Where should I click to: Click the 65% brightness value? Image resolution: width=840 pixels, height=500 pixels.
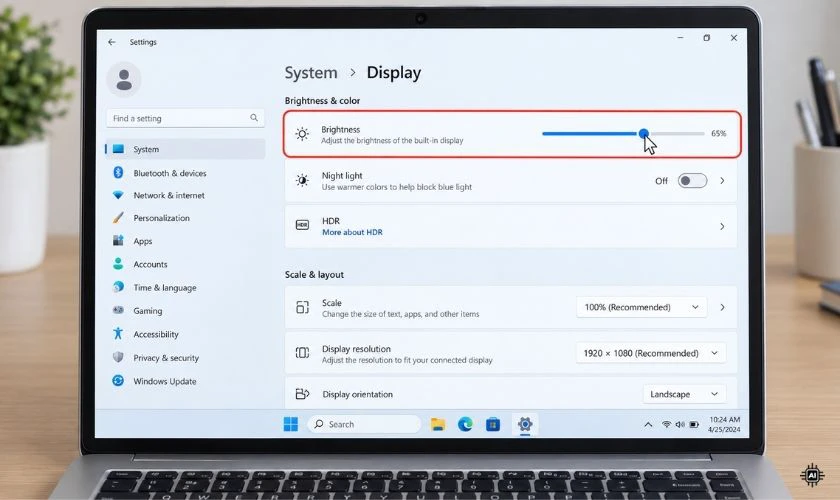coord(718,133)
